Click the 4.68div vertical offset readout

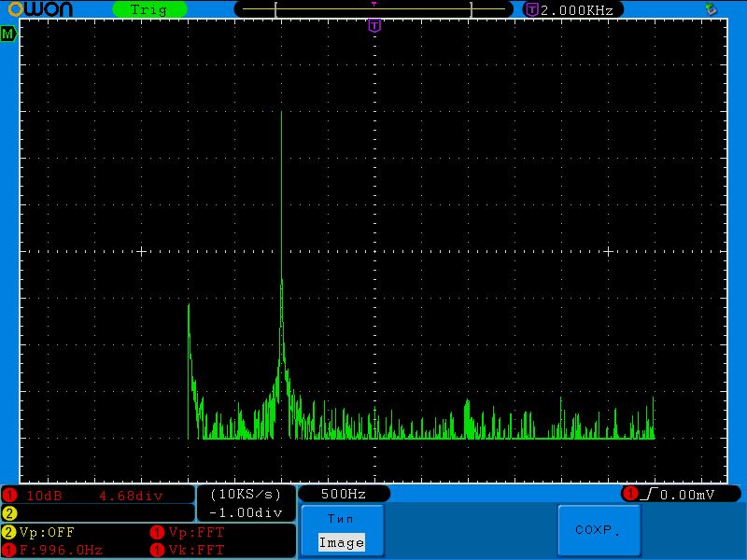coord(131,496)
